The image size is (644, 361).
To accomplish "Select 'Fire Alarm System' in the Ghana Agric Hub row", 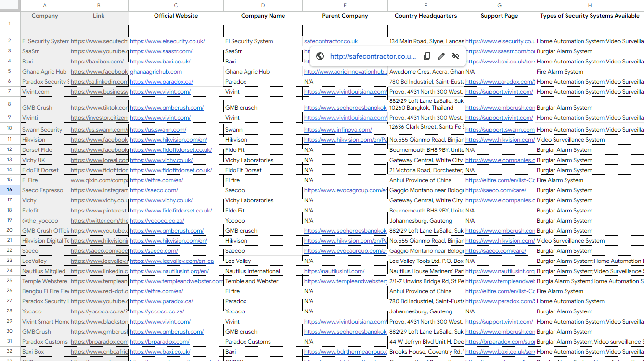I will coord(590,72).
